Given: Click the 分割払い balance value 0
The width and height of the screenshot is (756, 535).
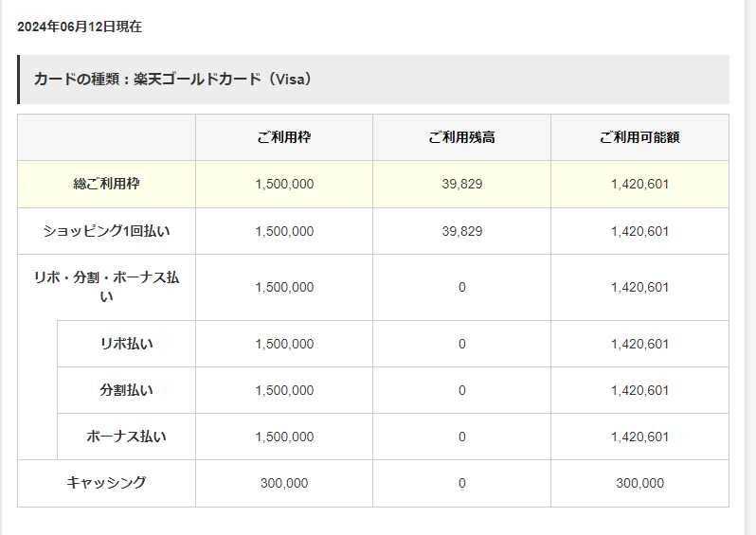Looking at the screenshot, I should click(x=462, y=390).
